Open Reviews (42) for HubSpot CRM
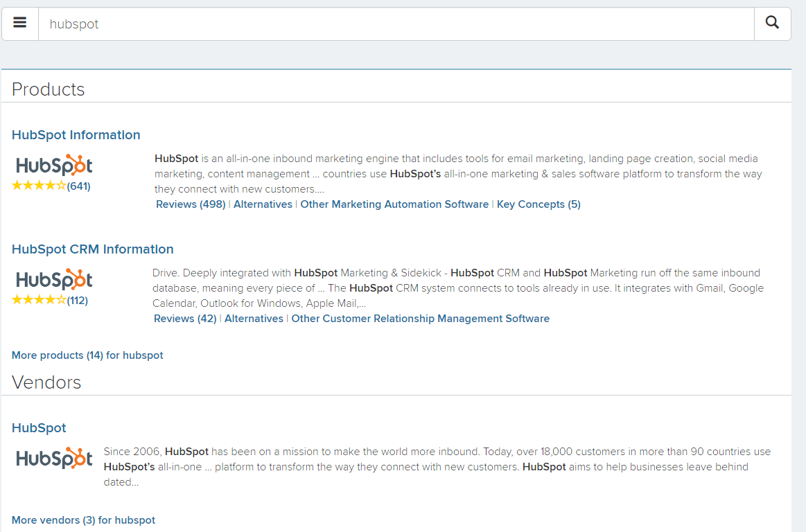The height and width of the screenshot is (532, 806). [185, 319]
